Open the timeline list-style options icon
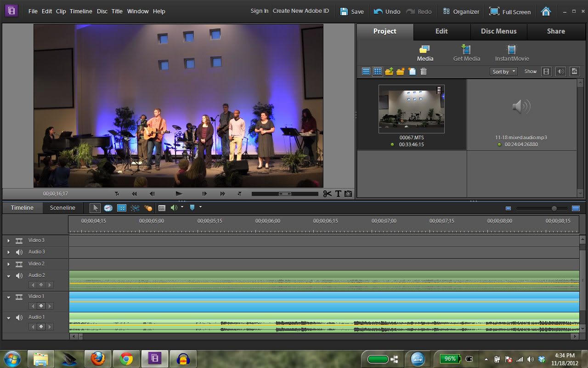Viewport: 588px width, 368px height. [x=162, y=208]
